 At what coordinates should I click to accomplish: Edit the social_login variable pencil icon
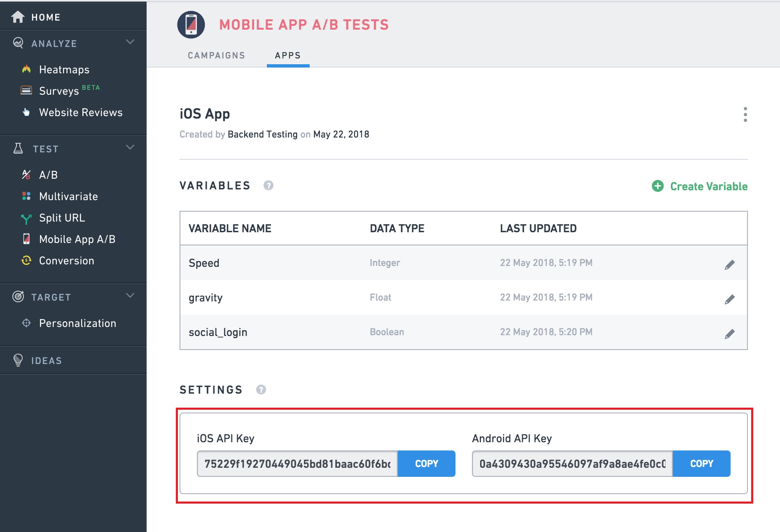coord(730,334)
